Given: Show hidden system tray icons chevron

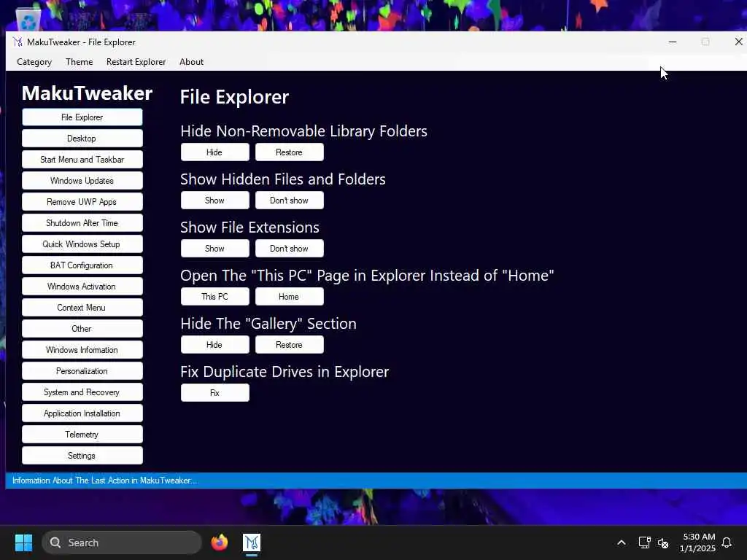Looking at the screenshot, I should click(x=622, y=542).
